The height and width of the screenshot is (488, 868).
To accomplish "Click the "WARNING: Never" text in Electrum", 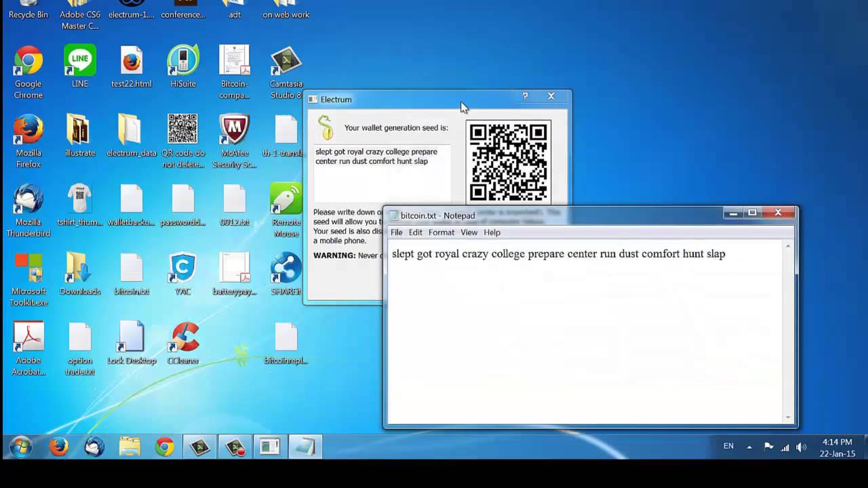I will pyautogui.click(x=345, y=256).
